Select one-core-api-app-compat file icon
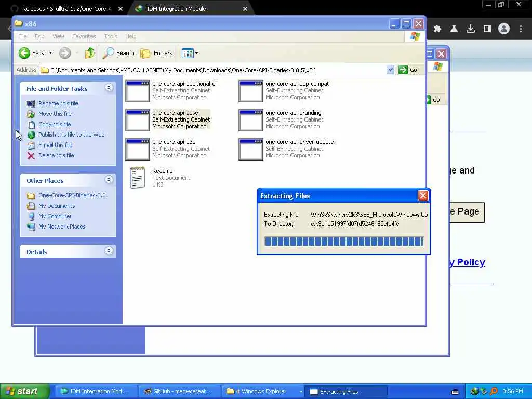The height and width of the screenshot is (399, 532). (251, 91)
